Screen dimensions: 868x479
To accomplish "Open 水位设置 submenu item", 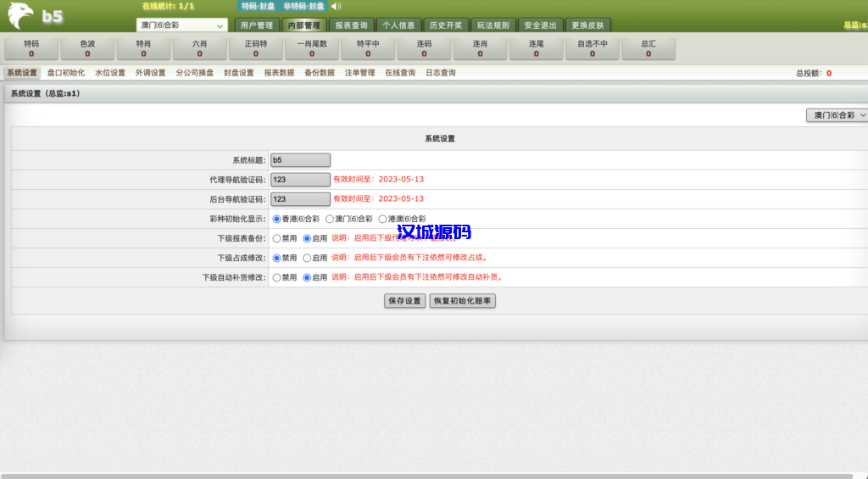I will click(109, 73).
